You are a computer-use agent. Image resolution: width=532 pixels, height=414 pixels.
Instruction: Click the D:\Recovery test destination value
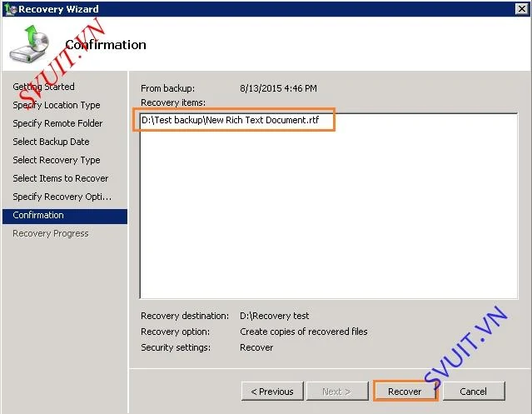274,316
